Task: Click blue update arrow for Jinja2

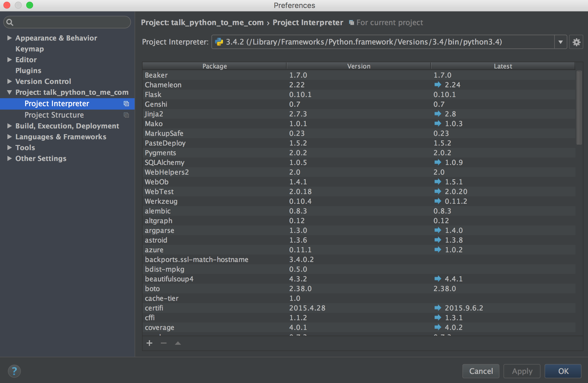Action: [437, 114]
